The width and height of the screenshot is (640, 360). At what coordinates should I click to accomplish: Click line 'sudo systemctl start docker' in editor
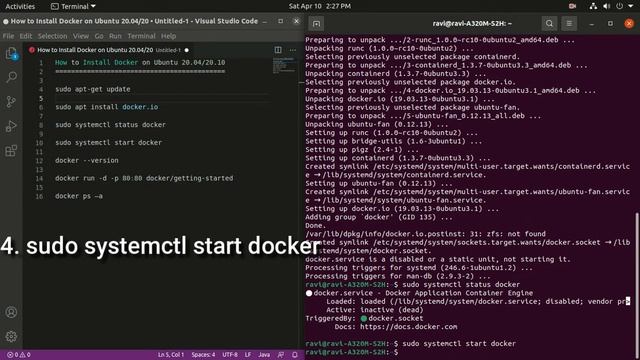(x=108, y=142)
